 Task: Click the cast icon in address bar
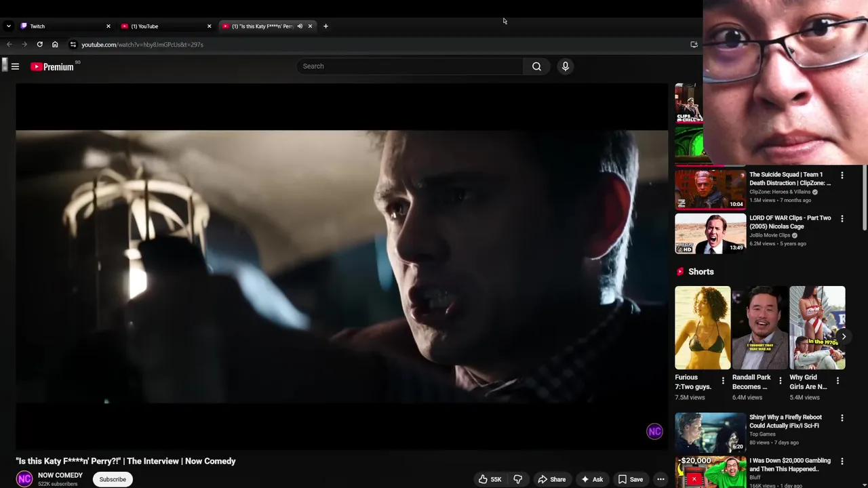694,45
